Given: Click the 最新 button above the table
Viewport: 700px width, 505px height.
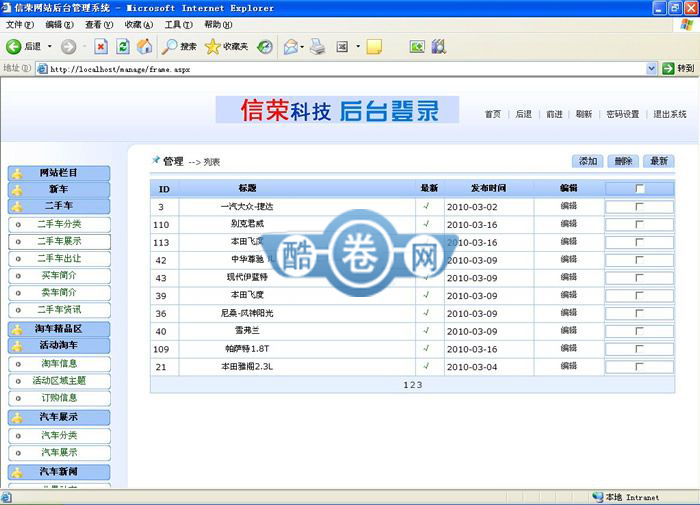Looking at the screenshot, I should (658, 161).
